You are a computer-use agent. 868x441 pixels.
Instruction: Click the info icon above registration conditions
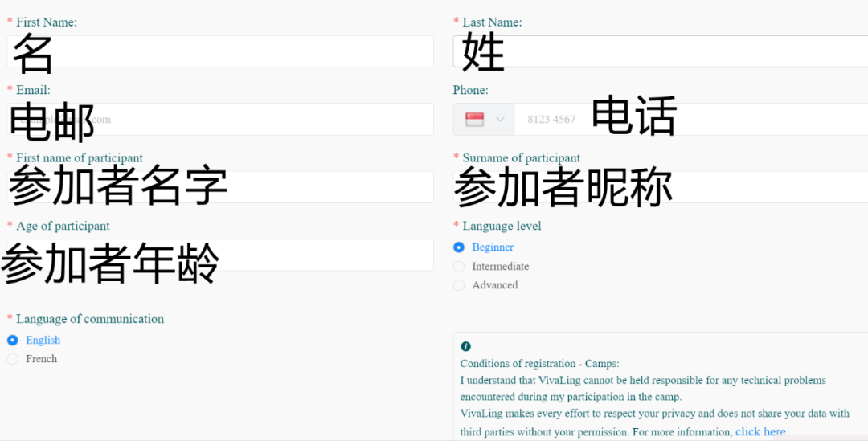click(465, 346)
